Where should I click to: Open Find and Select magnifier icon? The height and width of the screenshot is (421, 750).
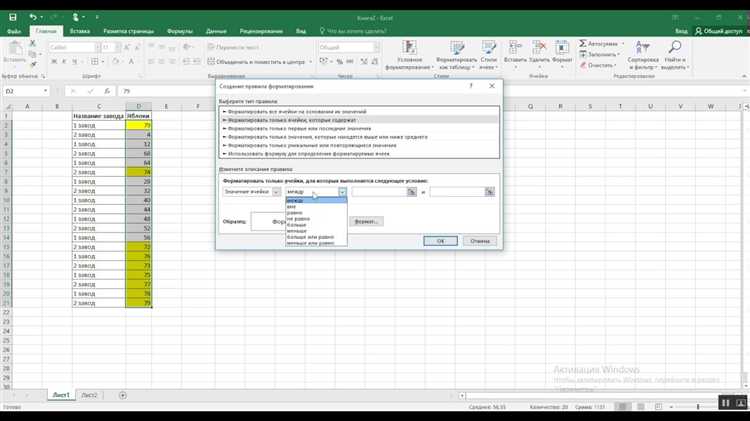click(x=675, y=47)
